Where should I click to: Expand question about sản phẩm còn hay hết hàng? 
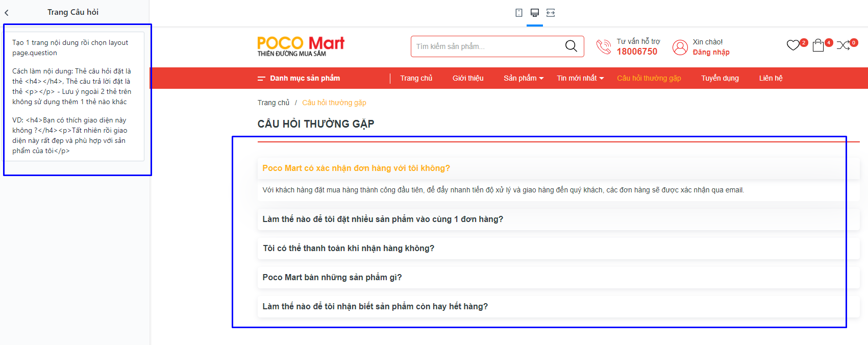558,307
